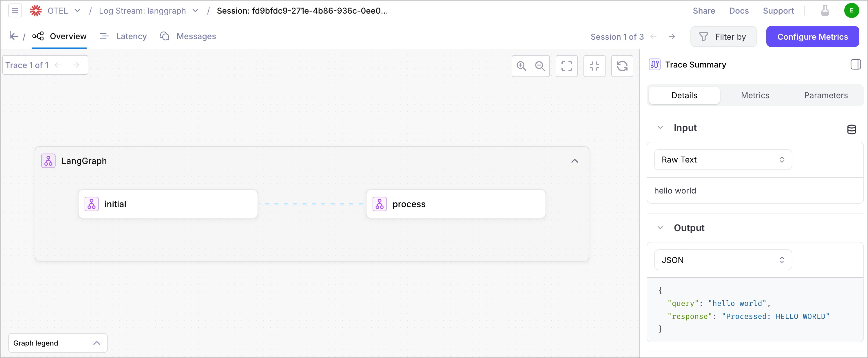Screen dimensions: 868x358
Task: Switch to the Latency tab
Action: pyautogui.click(x=123, y=36)
